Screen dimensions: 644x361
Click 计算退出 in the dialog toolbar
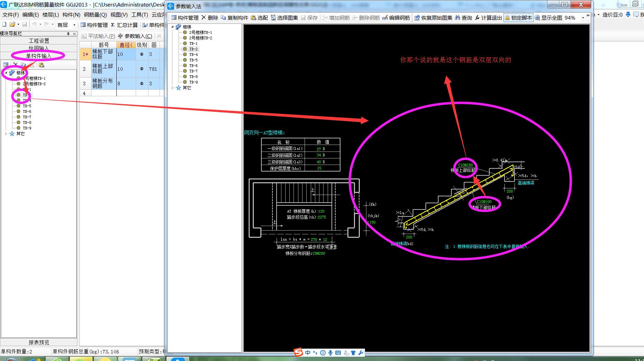click(488, 18)
